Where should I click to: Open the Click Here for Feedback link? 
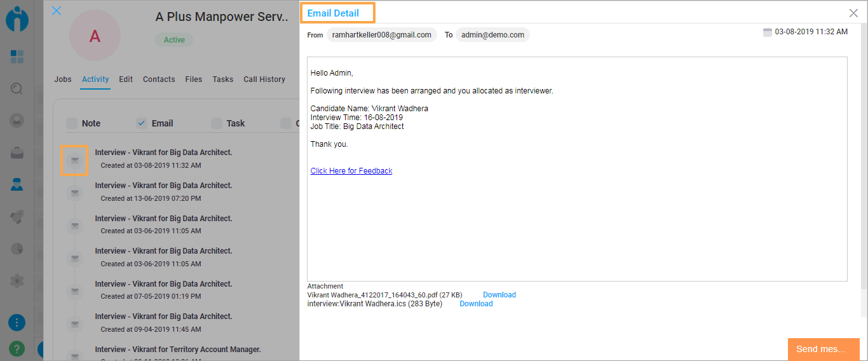pyautogui.click(x=351, y=171)
